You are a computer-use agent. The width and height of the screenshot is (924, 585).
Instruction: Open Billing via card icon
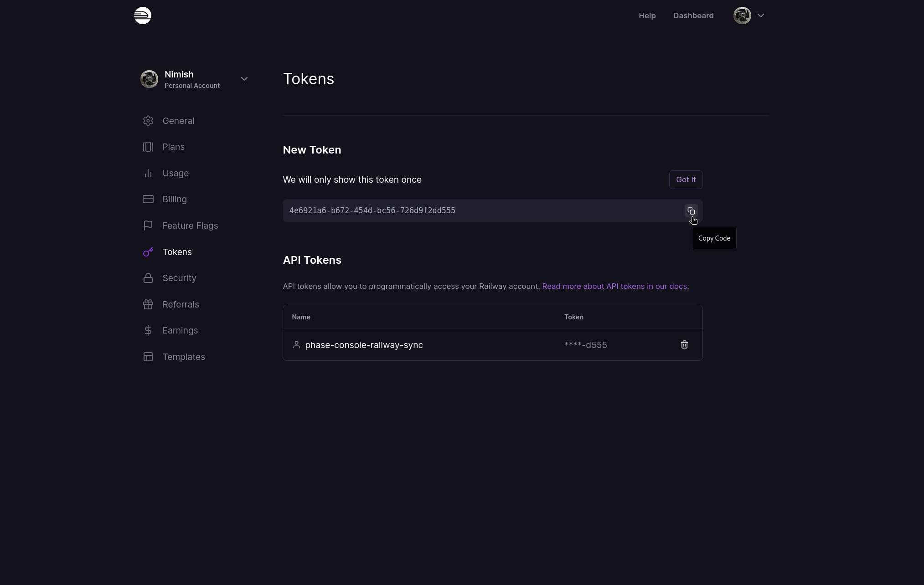pos(148,199)
